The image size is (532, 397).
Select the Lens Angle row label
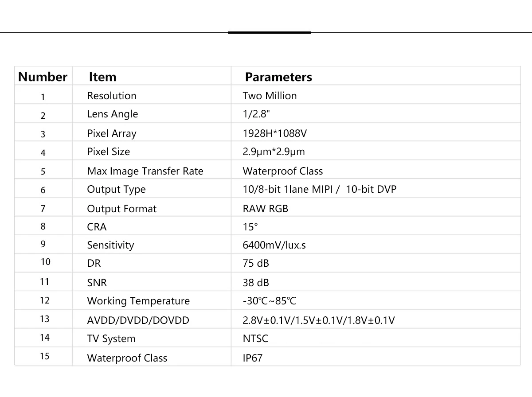pyautogui.click(x=113, y=114)
